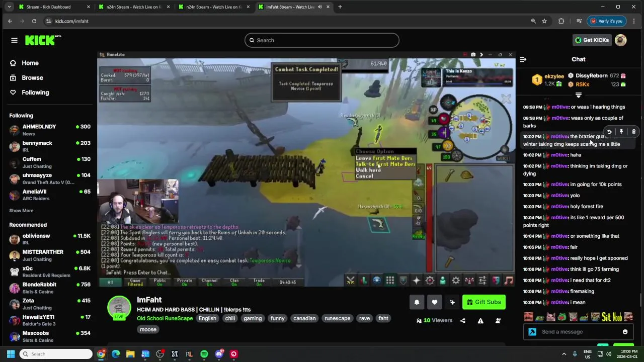
Task: Open Chrome three-dot menu
Action: (x=633, y=21)
